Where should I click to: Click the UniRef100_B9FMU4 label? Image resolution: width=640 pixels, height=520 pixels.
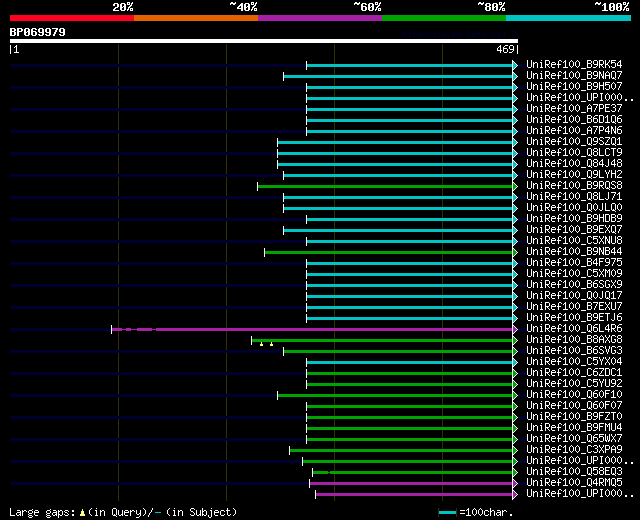pos(574,428)
